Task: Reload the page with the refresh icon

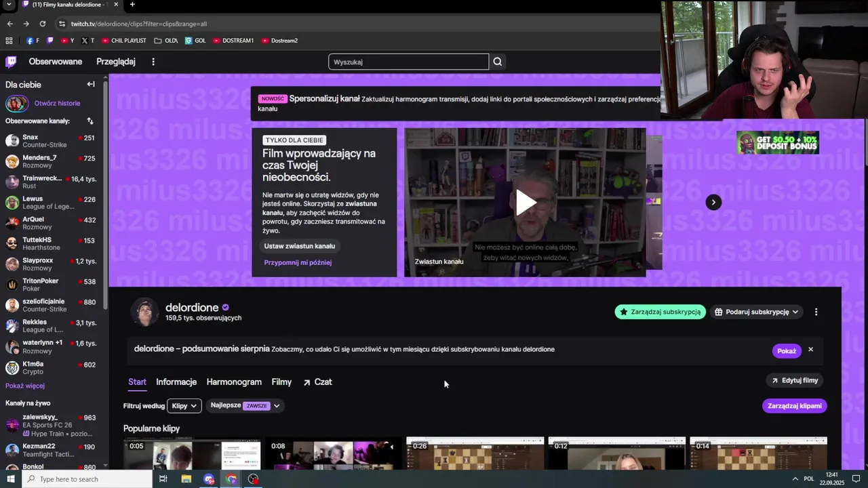Action: click(x=42, y=24)
